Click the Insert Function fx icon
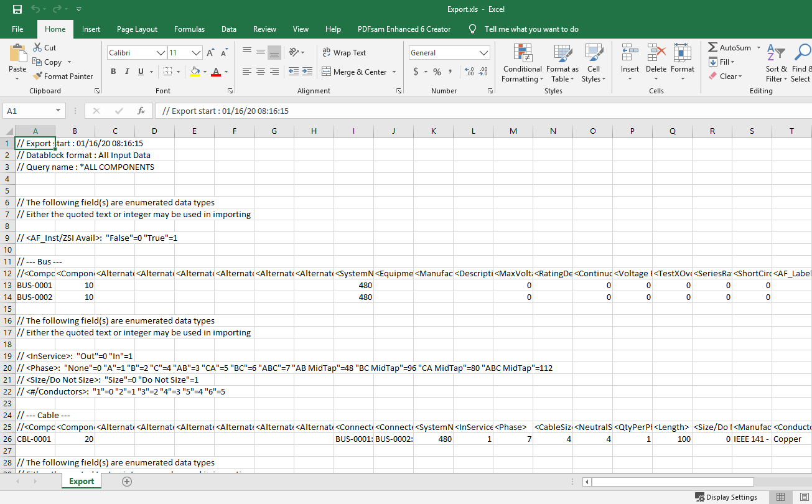 (141, 111)
